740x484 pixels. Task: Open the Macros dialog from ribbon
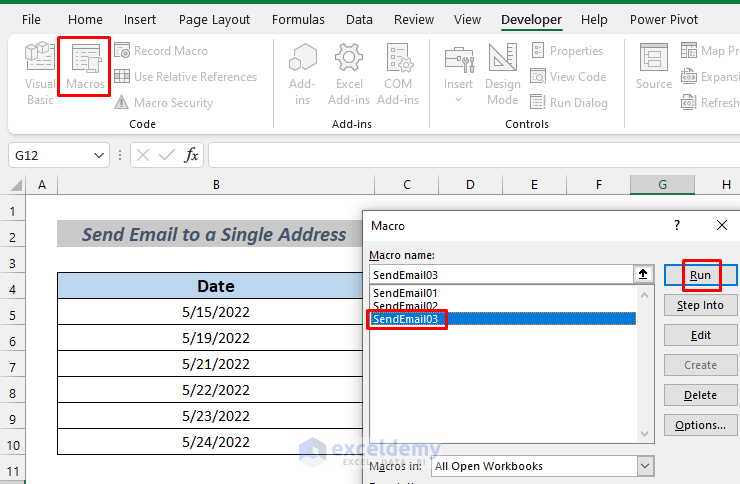click(x=85, y=66)
